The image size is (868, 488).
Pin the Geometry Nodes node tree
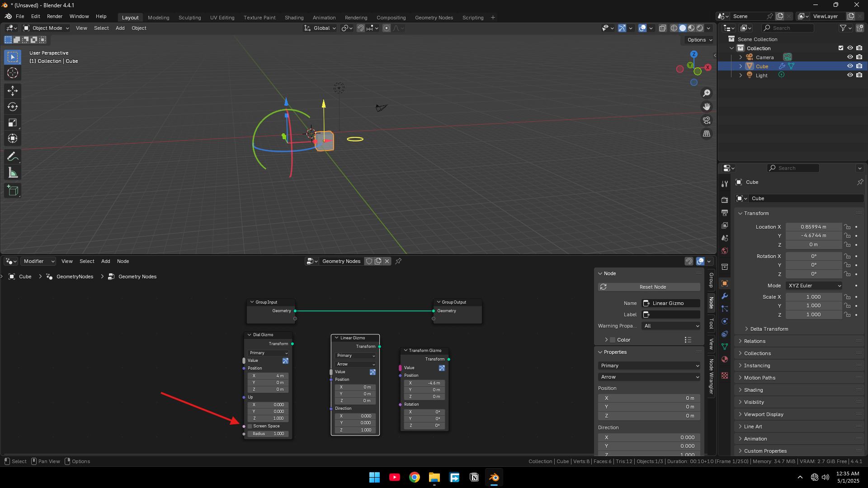pyautogui.click(x=398, y=261)
